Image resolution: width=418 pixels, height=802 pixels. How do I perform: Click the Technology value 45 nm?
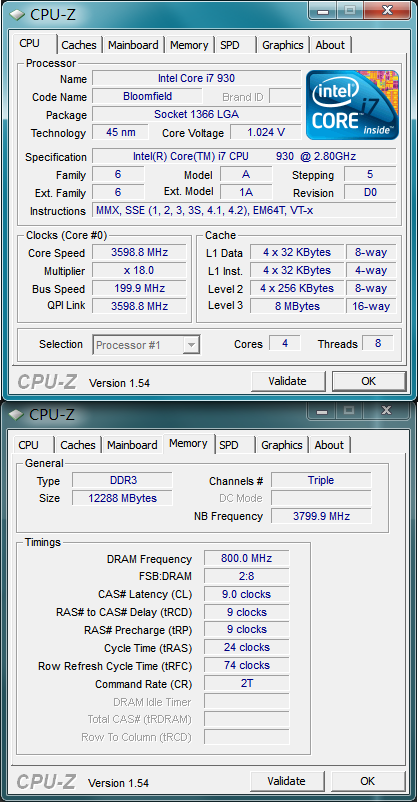coord(121,132)
